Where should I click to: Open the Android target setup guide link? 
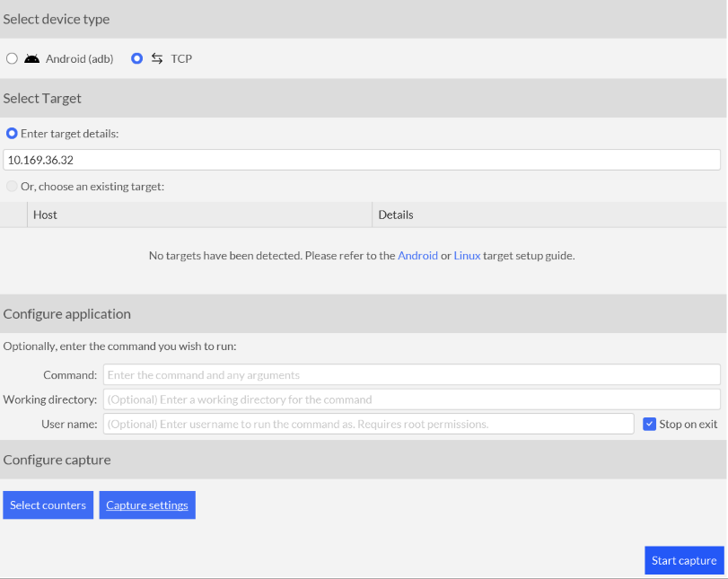click(417, 256)
